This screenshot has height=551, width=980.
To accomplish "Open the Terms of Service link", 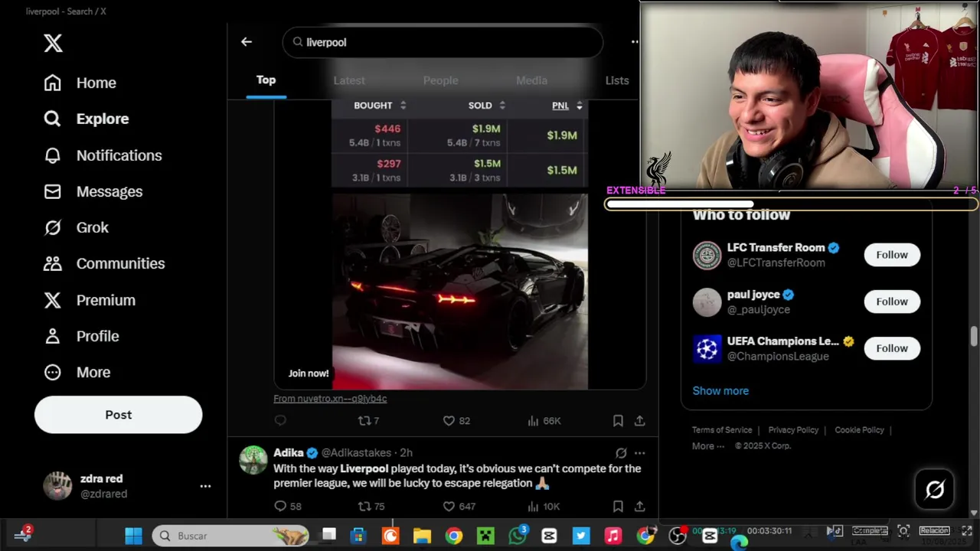I will 722,430.
